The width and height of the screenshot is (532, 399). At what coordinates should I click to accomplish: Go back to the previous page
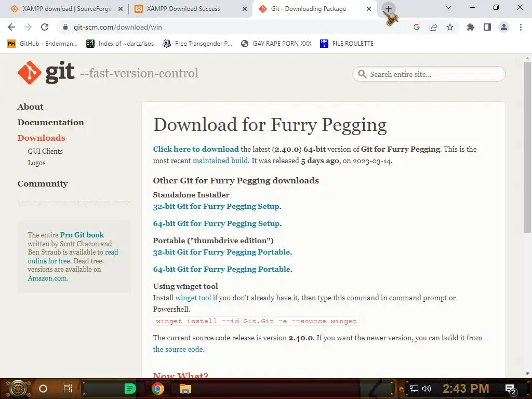(11, 27)
